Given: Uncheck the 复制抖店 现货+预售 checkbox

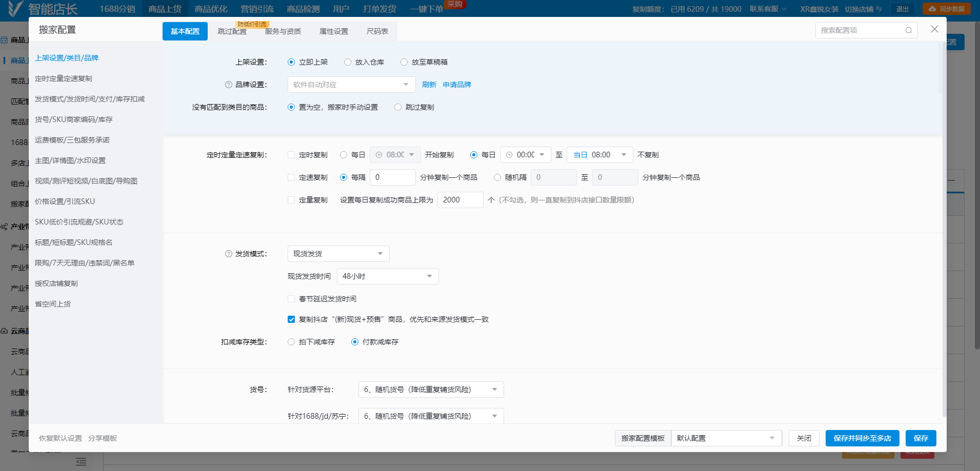Looking at the screenshot, I should click(291, 319).
